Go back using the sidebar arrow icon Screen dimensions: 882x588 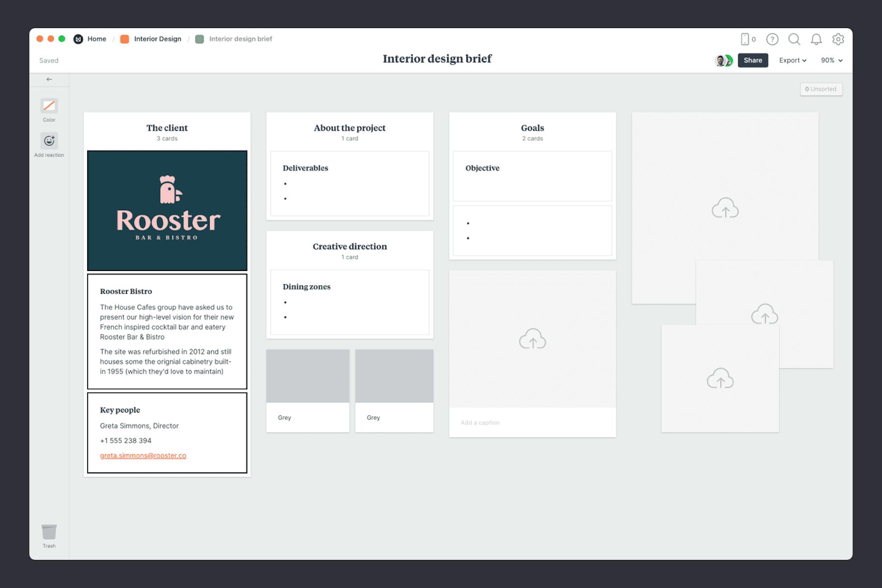tap(49, 79)
